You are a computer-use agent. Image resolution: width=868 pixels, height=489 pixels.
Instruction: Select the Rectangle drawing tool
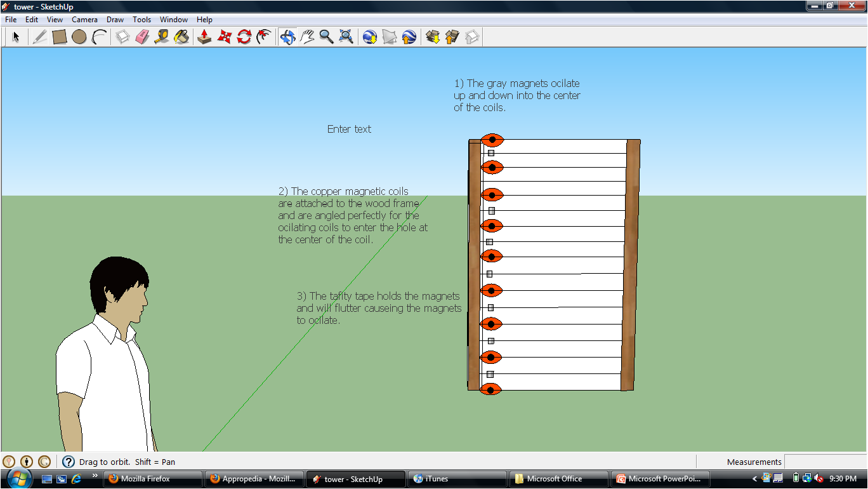(x=60, y=37)
